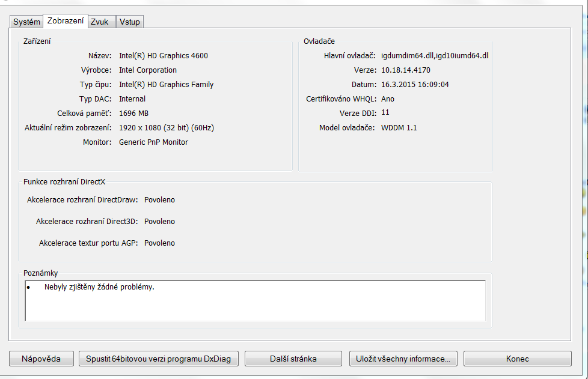Viewport: 588px width, 379px height.
Task: Select the note 'Nebyly zjištěny žádné problémy.'
Action: (x=99, y=287)
